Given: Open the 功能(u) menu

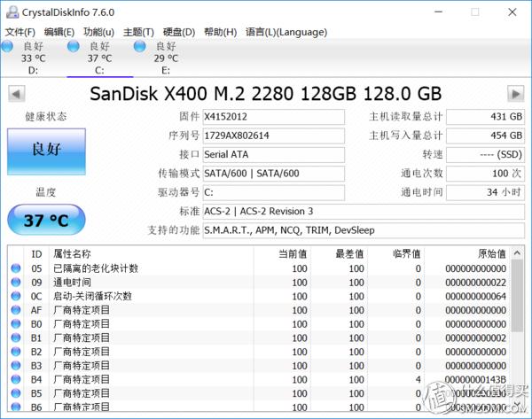Looking at the screenshot, I should coord(98,32).
